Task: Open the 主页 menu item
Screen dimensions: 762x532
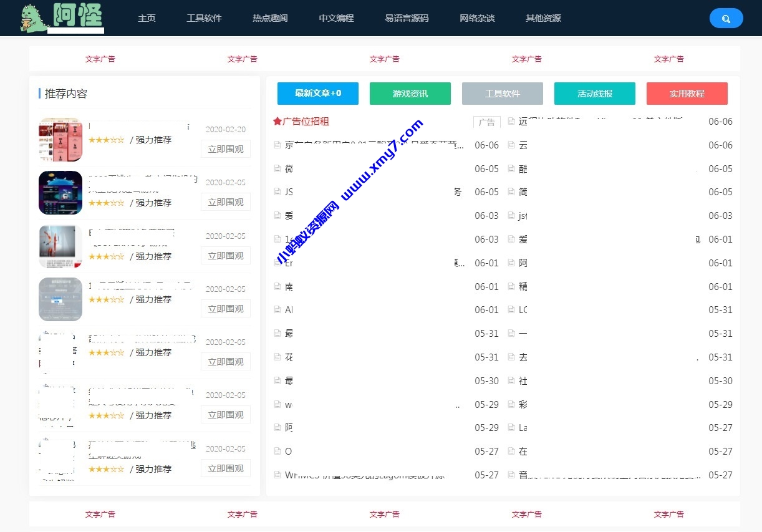Action: pyautogui.click(x=147, y=18)
